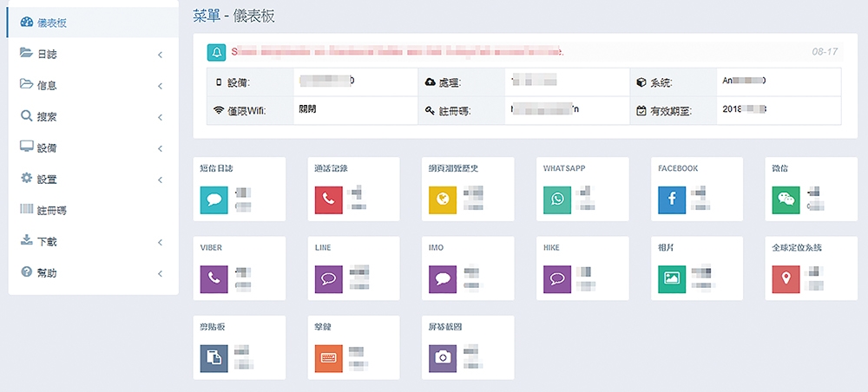Open the 全球定位系統 card title

tap(797, 248)
